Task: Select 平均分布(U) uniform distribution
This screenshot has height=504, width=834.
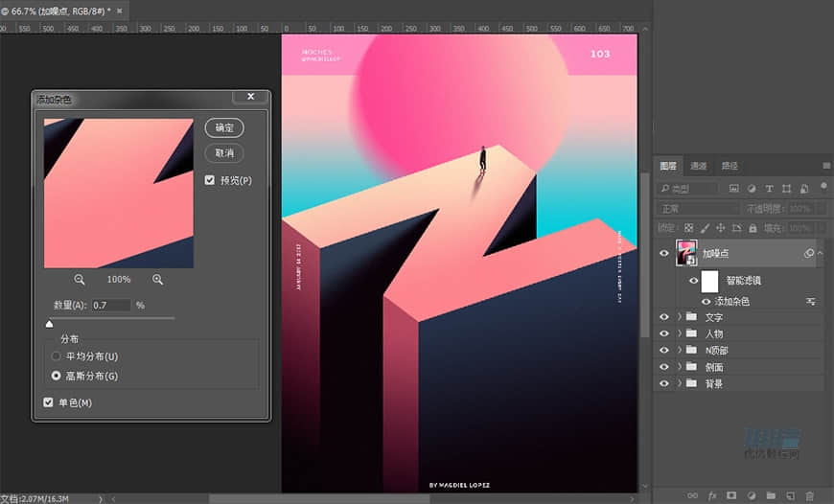Action: (56, 356)
